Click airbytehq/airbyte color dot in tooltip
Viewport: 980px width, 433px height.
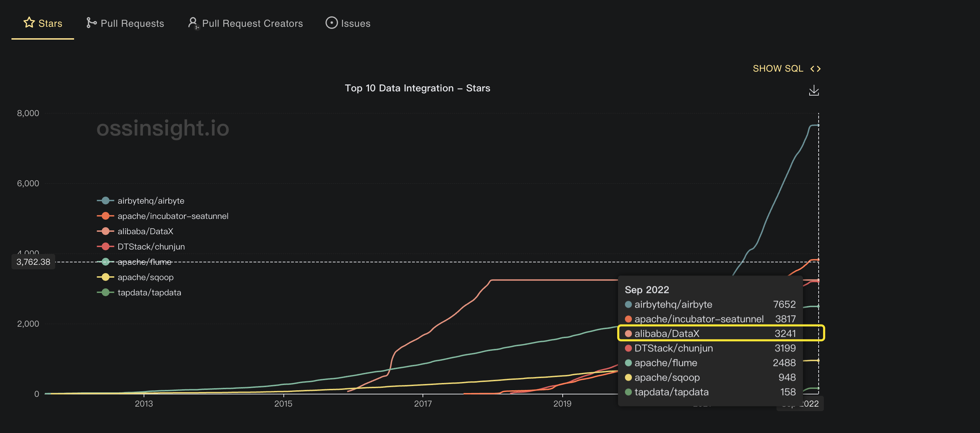click(628, 304)
